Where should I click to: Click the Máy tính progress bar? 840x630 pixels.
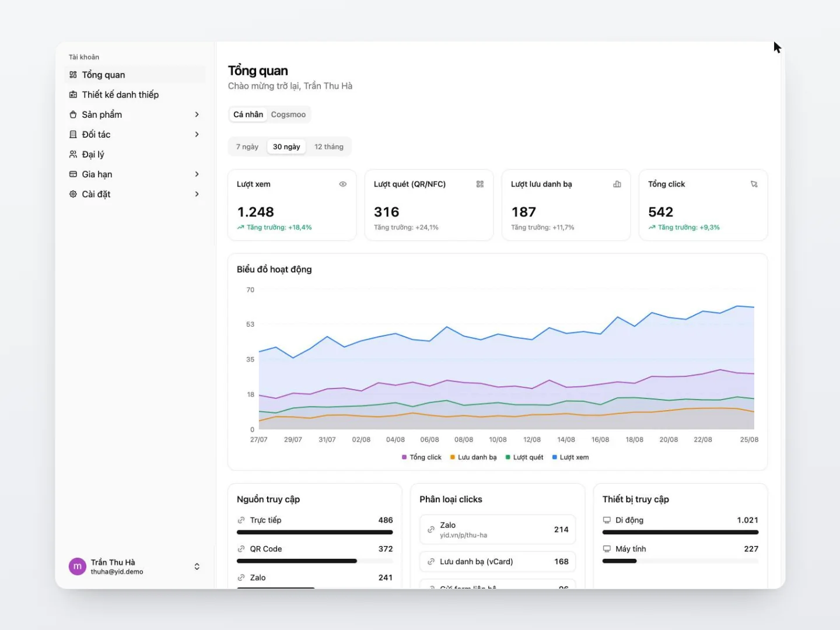(x=681, y=561)
